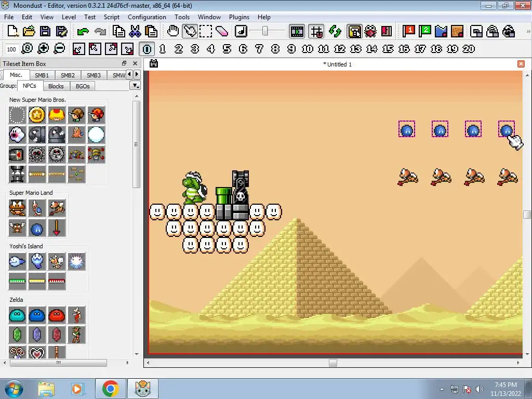
Task: Select the Blocks group tab
Action: (56, 86)
